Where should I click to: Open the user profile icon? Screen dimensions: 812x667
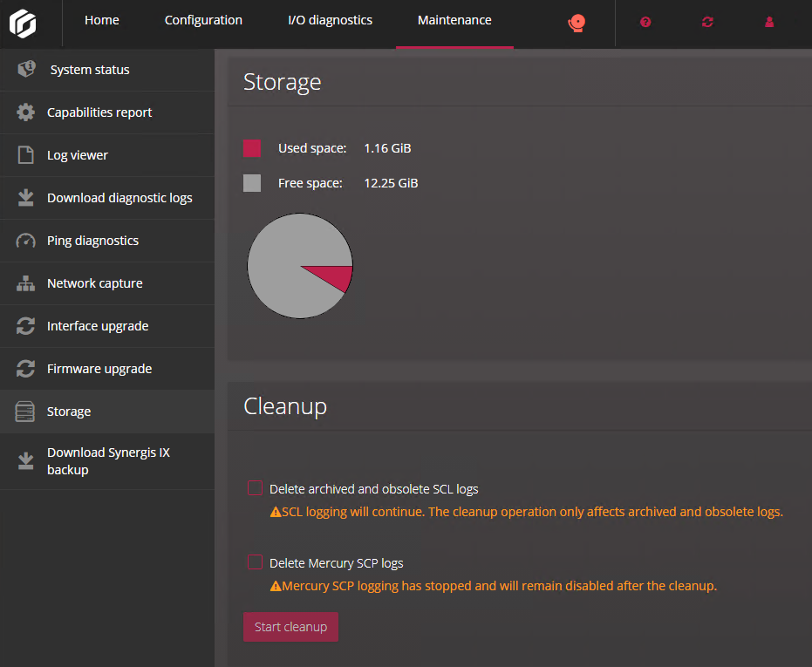click(769, 23)
